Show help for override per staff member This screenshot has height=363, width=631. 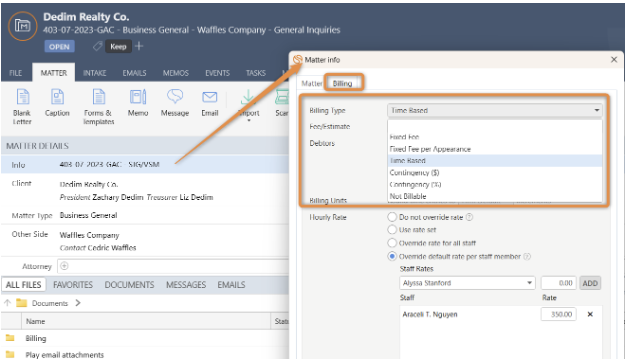pyautogui.click(x=527, y=256)
